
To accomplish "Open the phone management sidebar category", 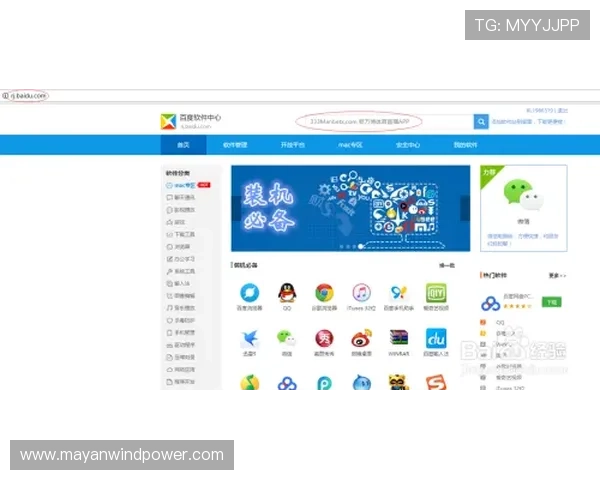I will point(181,333).
